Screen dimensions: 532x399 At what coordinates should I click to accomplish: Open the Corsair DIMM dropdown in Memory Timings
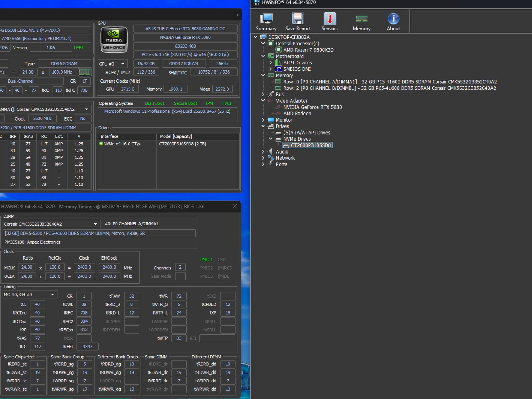tap(51, 224)
